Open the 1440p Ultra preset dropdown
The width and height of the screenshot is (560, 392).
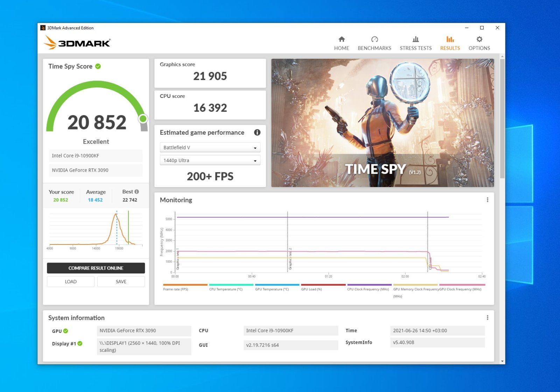(x=210, y=161)
